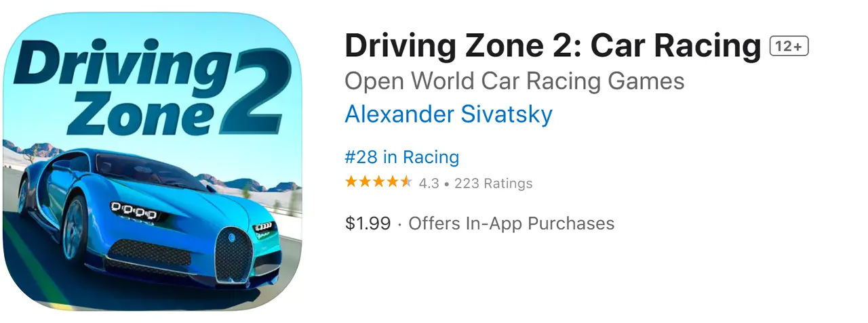
Task: Click the 223 Ratings count
Action: click(x=493, y=183)
